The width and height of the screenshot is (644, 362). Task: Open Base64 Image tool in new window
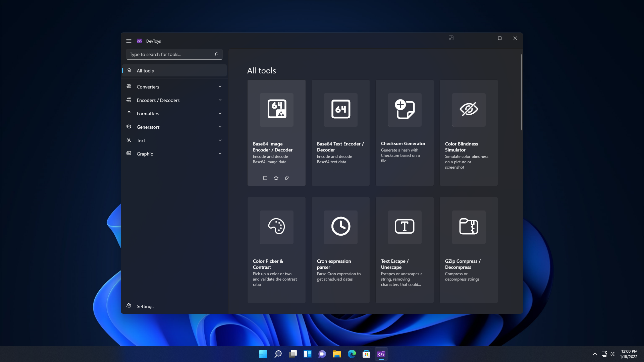(265, 178)
